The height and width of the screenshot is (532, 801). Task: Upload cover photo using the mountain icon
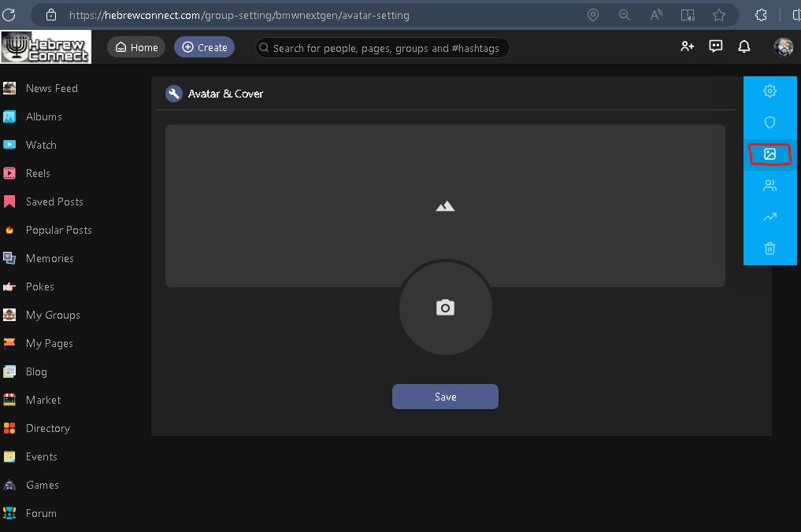click(445, 206)
